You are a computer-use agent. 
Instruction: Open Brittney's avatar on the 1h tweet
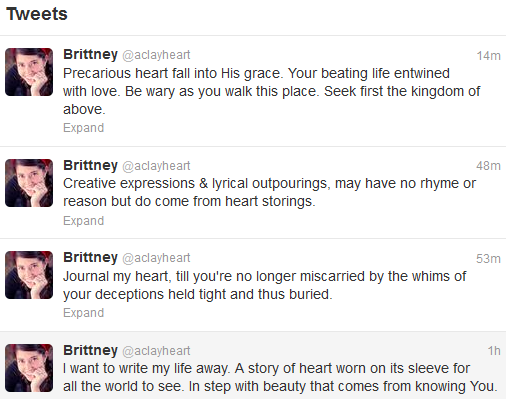(x=29, y=368)
